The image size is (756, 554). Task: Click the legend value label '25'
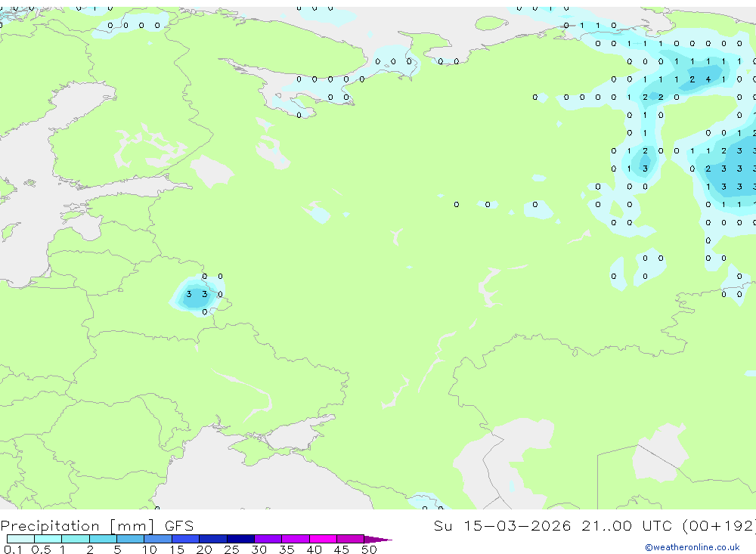[231, 549]
